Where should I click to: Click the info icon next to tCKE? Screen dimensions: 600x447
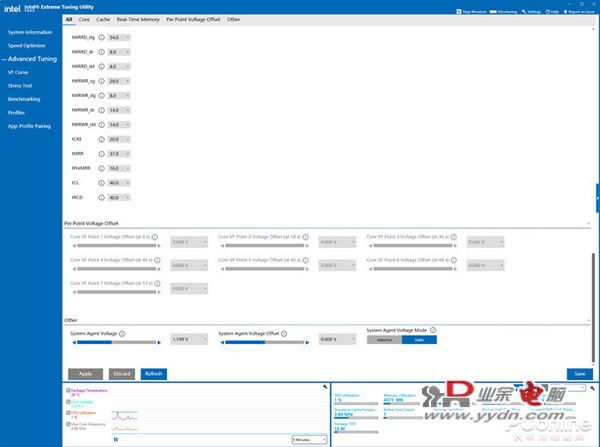101,139
